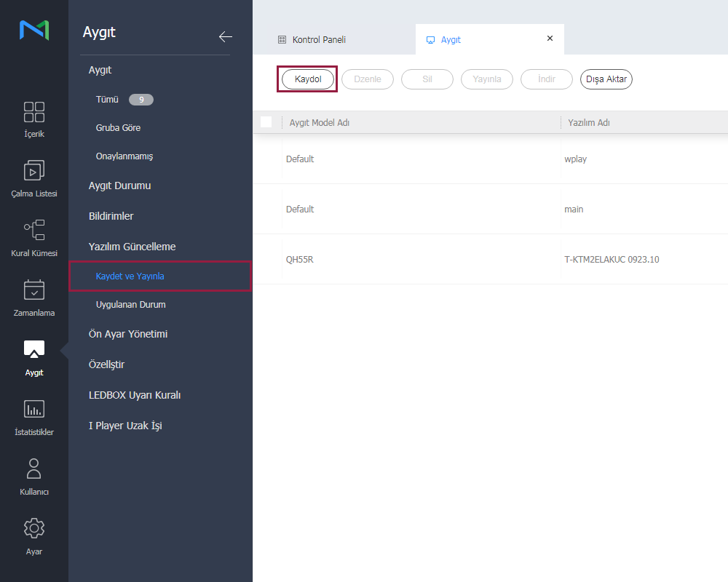This screenshot has width=728, height=582.
Task: Open the Kullanıcı user section
Action: (34, 477)
